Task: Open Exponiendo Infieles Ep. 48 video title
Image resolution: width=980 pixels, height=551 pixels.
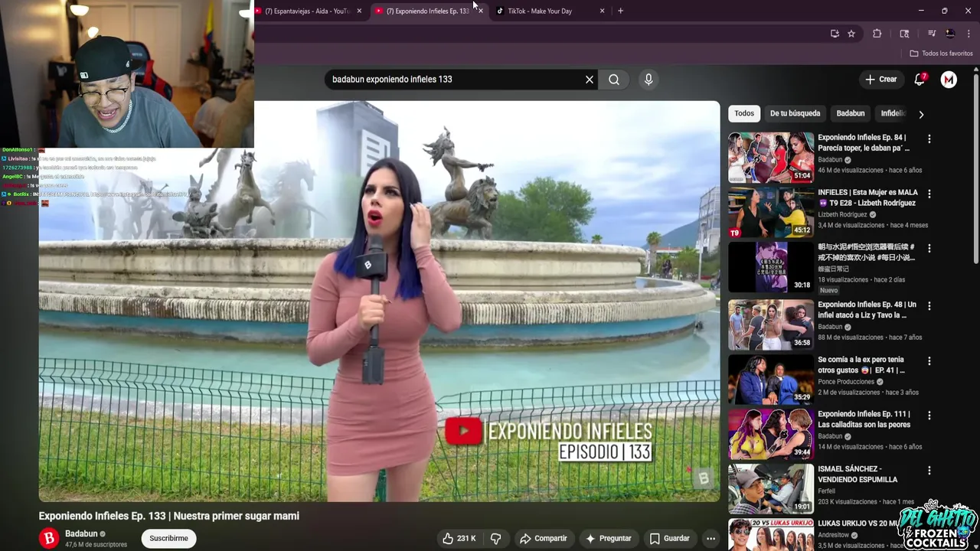Action: coord(867,310)
